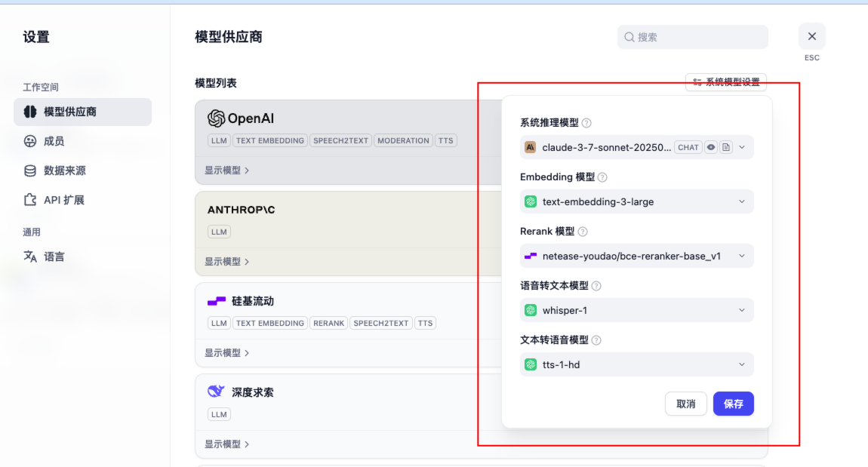The width and height of the screenshot is (868, 467).
Task: Open the whisper-1 model dropdown
Action: click(636, 310)
